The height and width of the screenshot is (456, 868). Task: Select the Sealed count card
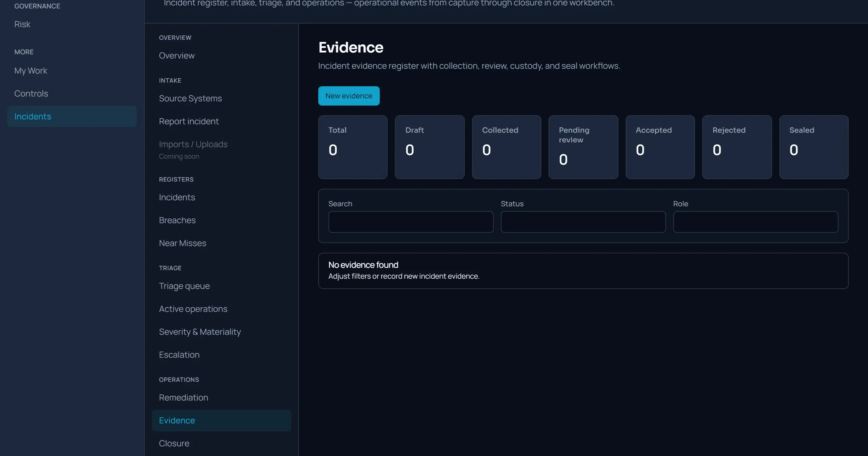[814, 147]
